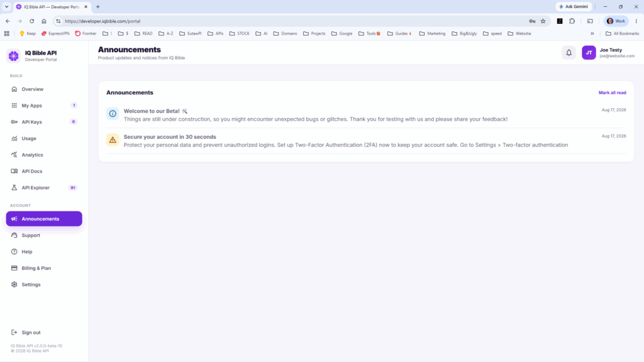Image resolution: width=644 pixels, height=362 pixels.
Task: Open All Bookmarks folder
Action: point(622,34)
